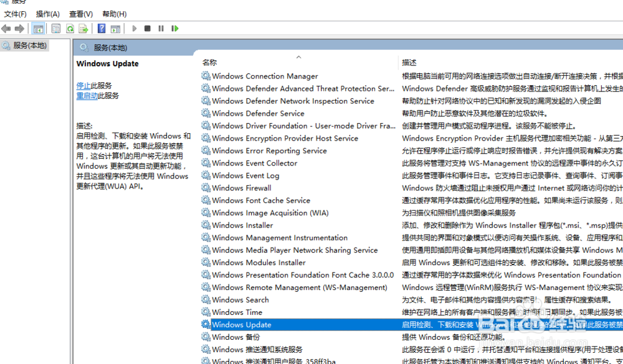This screenshot has height=364, width=623.
Task: Click gear icon beside Windows Firewall
Action: point(206,188)
